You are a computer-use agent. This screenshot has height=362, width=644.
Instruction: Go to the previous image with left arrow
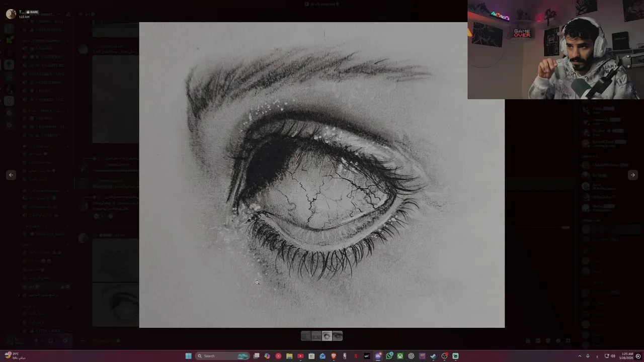point(11,175)
